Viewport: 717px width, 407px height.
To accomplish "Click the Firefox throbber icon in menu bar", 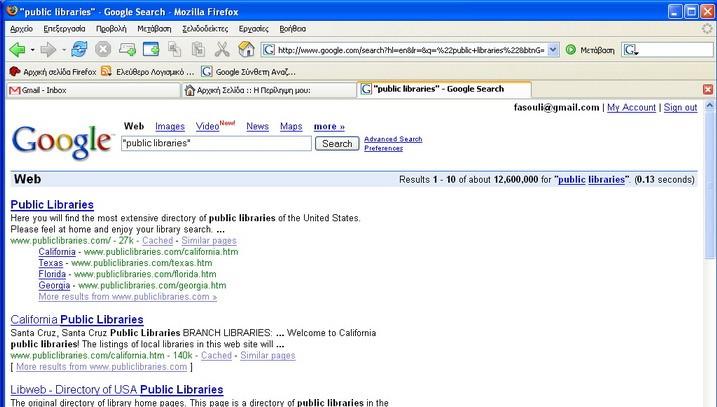I will click(x=707, y=28).
